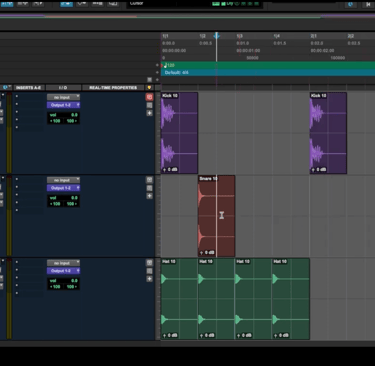The image size is (375, 366).
Task: Click the middle gray square icon on the Hat track
Action: (x=149, y=271)
